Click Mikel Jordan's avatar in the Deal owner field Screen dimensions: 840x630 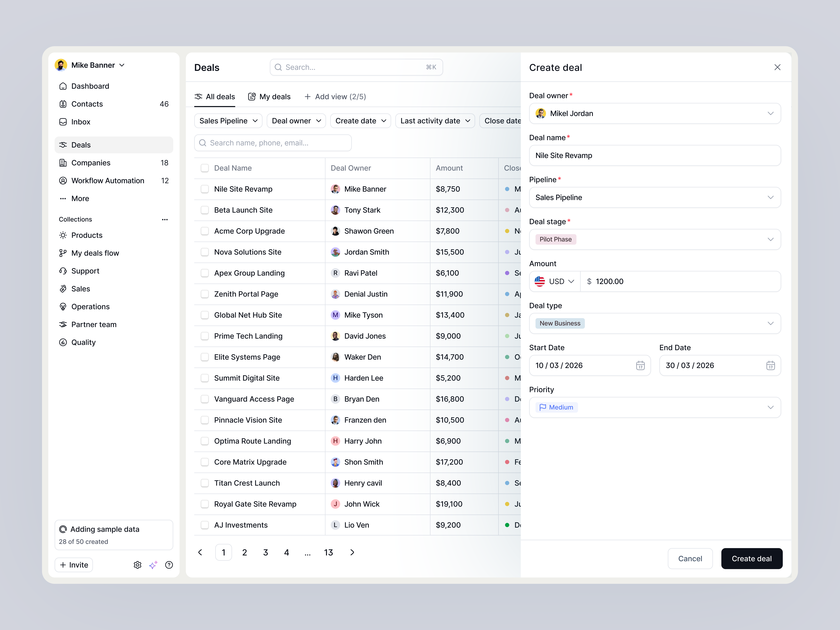[541, 114]
